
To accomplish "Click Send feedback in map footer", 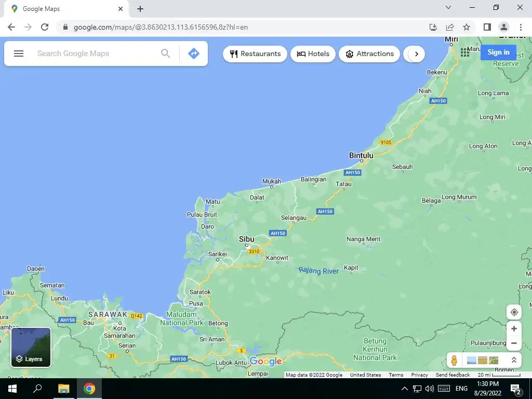I will coord(453,375).
